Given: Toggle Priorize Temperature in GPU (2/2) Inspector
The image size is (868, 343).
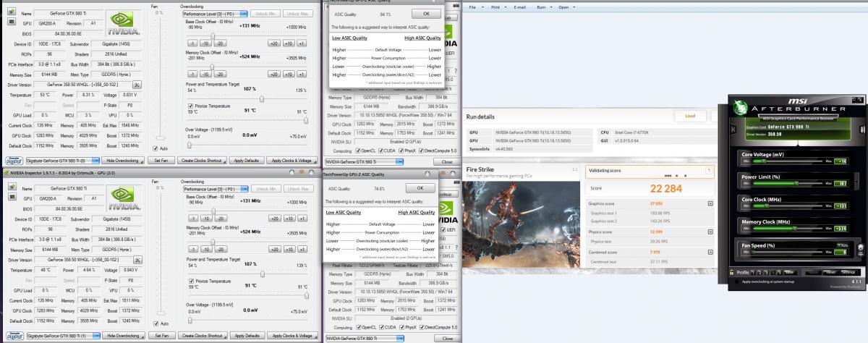Looking at the screenshot, I should (190, 279).
